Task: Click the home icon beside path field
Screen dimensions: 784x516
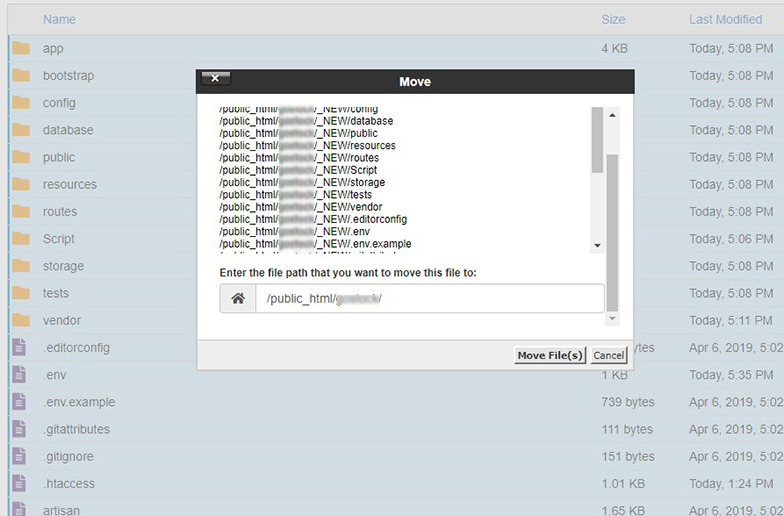Action: (x=238, y=299)
